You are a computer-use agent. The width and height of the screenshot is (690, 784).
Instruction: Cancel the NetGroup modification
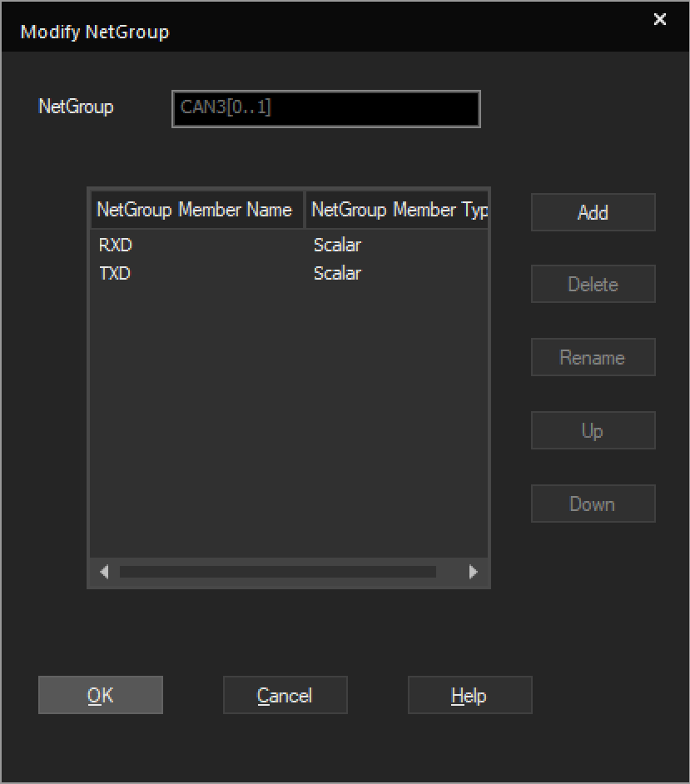click(285, 695)
